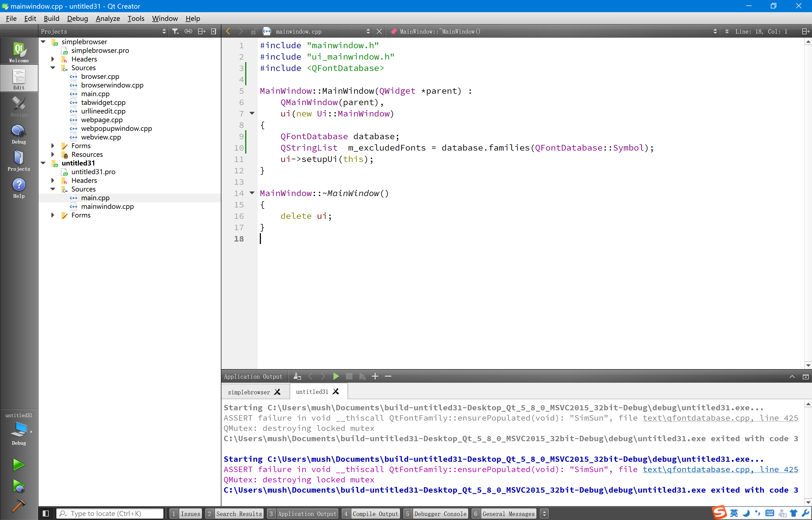
Task: Expand simplebrowser Resources folder
Action: pos(53,154)
